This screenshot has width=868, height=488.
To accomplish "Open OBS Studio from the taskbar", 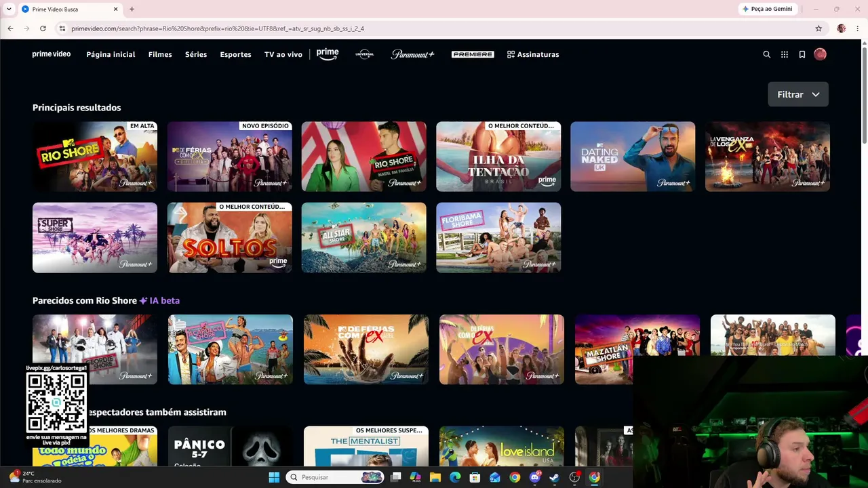I will click(x=574, y=477).
